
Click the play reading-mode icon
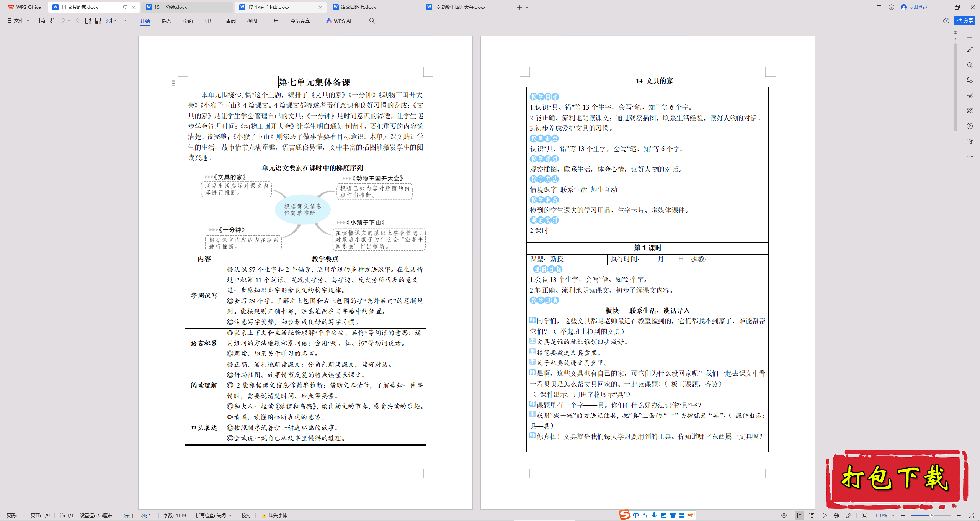pos(824,516)
